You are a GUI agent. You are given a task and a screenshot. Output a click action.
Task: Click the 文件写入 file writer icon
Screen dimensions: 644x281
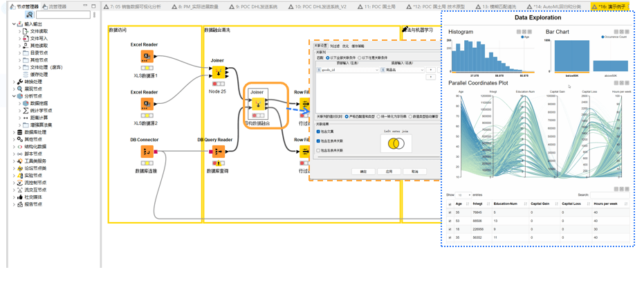[26, 38]
